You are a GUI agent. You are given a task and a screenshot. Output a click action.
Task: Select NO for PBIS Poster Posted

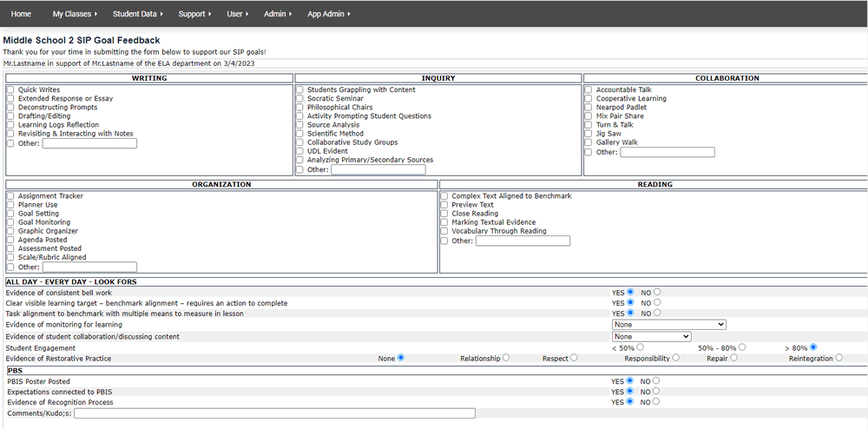(656, 380)
